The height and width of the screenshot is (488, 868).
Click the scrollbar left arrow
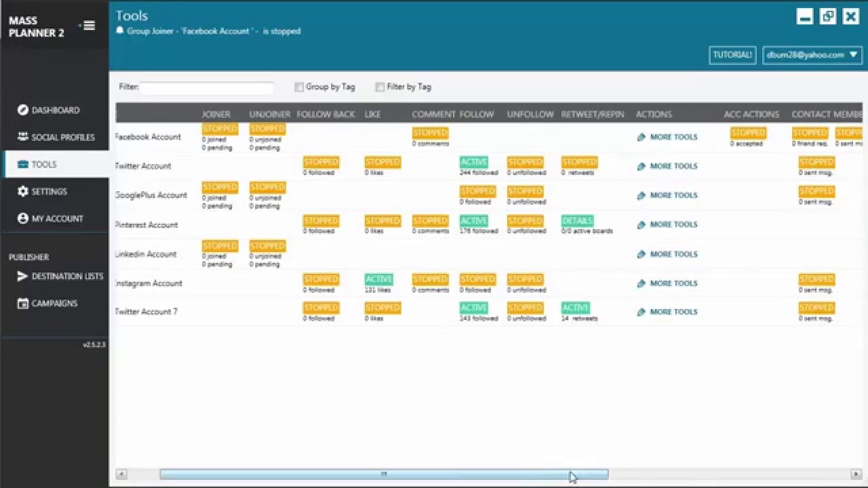click(122, 474)
